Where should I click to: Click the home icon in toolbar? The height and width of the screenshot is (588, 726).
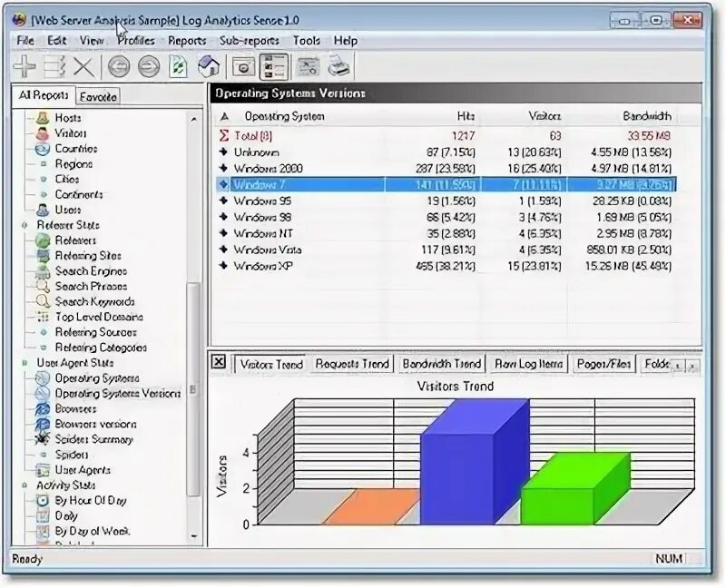click(209, 67)
